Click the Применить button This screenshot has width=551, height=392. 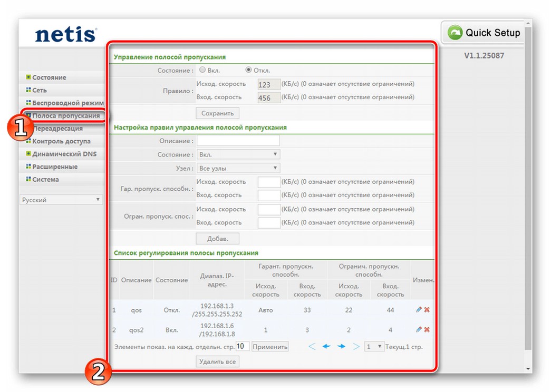[270, 347]
